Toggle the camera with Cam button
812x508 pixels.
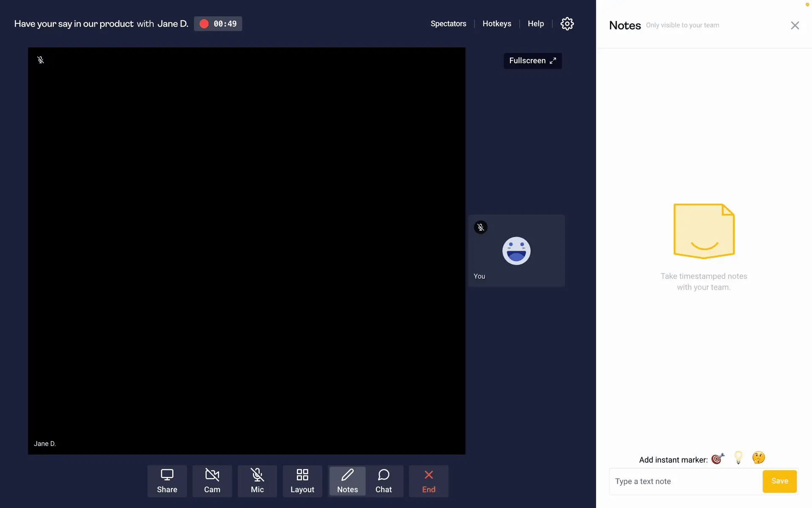coord(212,481)
